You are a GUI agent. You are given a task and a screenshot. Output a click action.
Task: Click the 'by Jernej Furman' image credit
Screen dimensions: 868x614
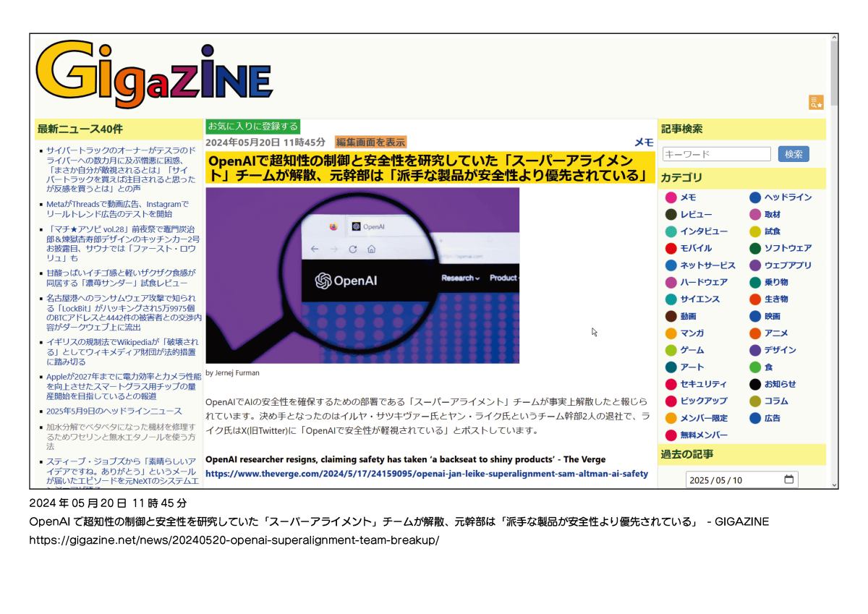tap(232, 373)
